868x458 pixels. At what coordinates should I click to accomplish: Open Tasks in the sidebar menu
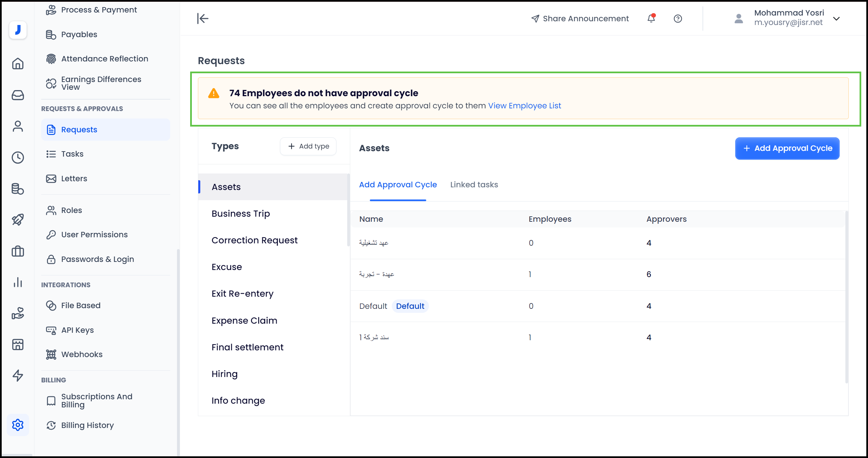pyautogui.click(x=72, y=154)
